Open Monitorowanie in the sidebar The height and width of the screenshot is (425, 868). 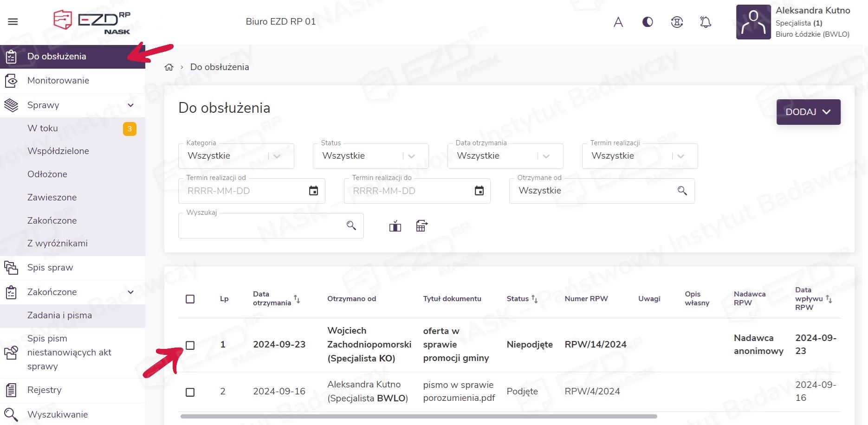58,81
